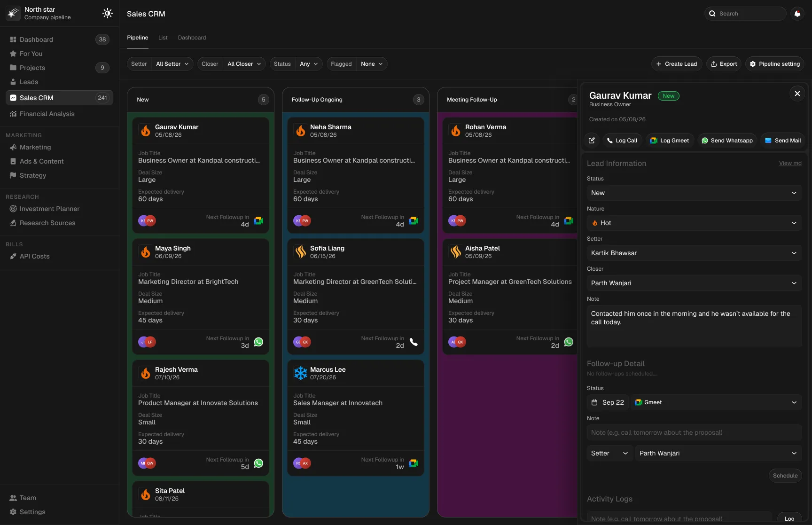Click the Research Sources icon

point(13,223)
